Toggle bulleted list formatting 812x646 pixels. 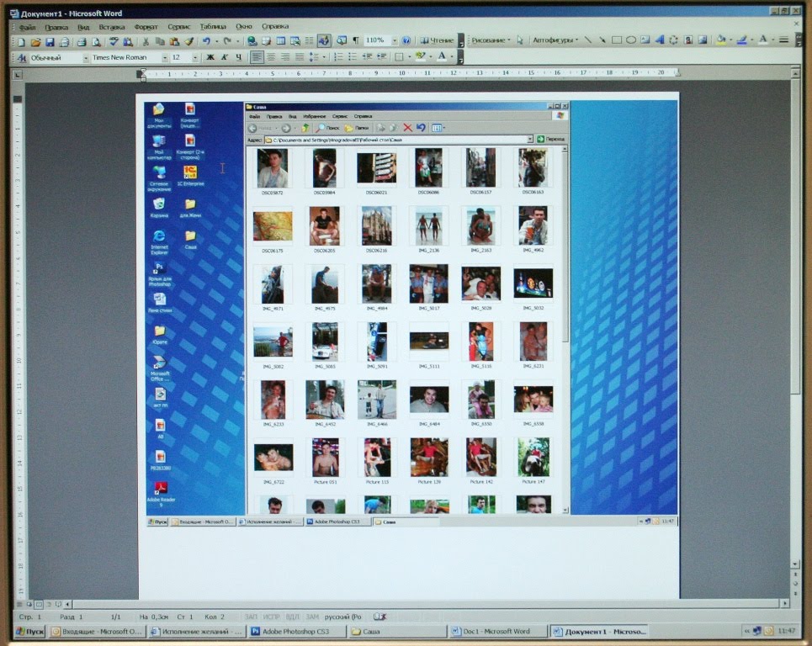pos(353,57)
